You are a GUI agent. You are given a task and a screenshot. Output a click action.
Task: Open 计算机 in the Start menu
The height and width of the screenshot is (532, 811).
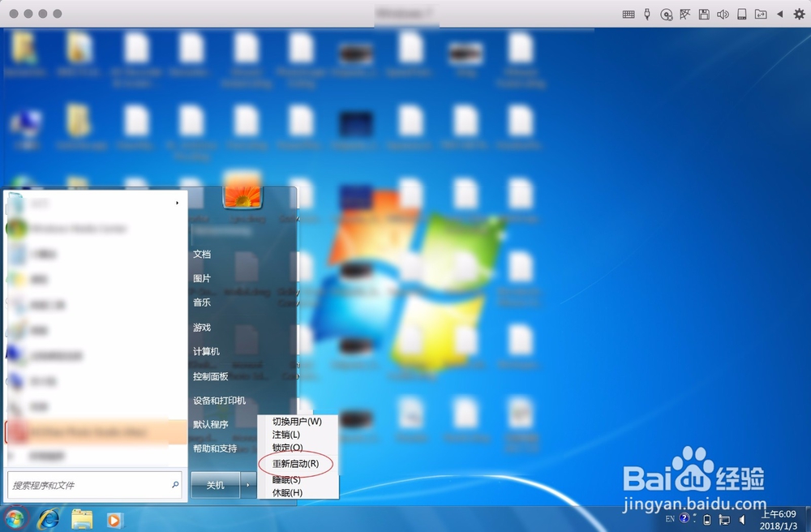click(206, 352)
